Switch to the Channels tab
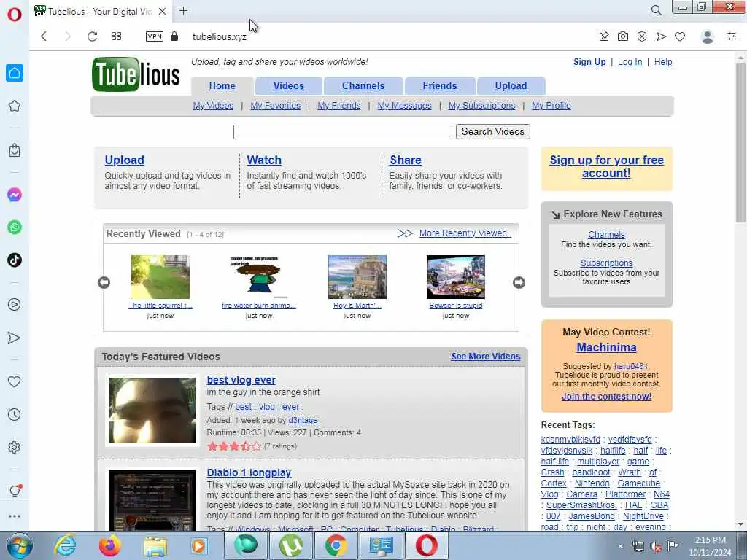The image size is (747, 560). pyautogui.click(x=363, y=86)
